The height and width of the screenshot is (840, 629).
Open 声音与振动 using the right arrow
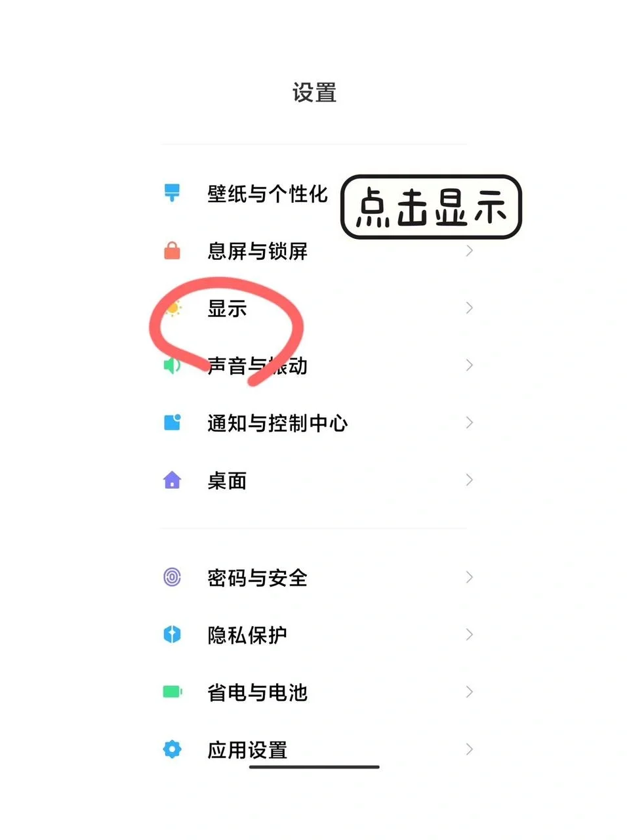pos(469,365)
